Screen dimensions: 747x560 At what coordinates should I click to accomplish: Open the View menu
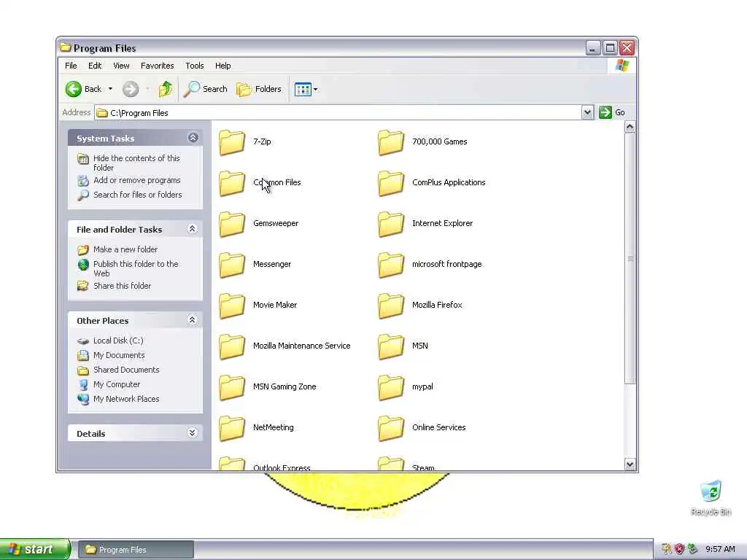point(121,66)
